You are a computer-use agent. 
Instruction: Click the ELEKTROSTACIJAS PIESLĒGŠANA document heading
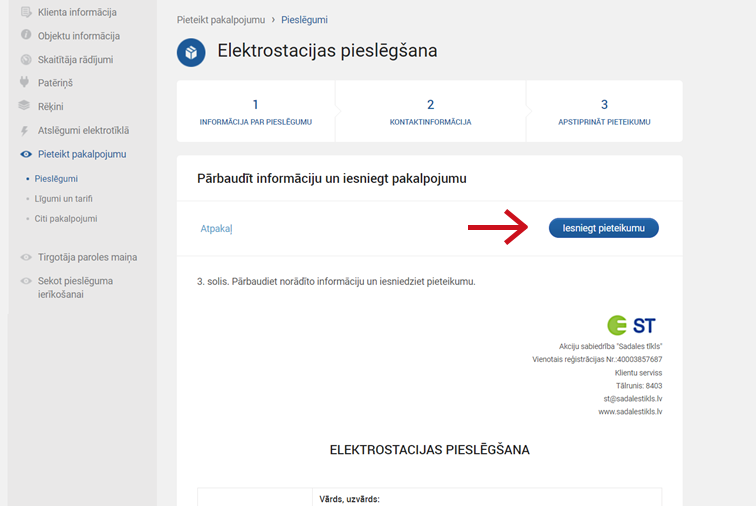click(430, 450)
